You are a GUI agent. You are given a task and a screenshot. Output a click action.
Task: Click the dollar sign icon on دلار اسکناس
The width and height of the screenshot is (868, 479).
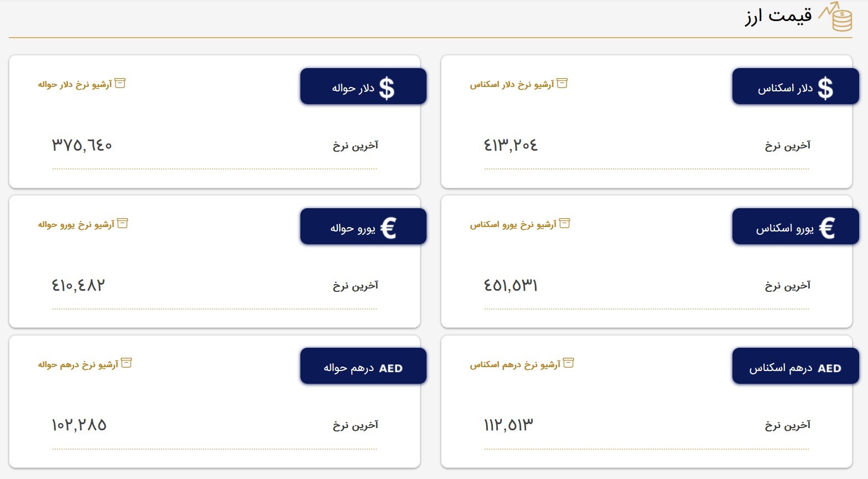pyautogui.click(x=825, y=88)
